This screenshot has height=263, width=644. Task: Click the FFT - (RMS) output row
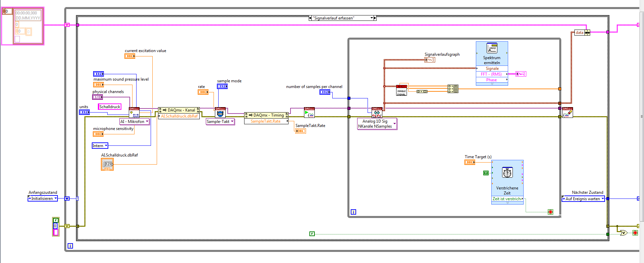(x=492, y=74)
